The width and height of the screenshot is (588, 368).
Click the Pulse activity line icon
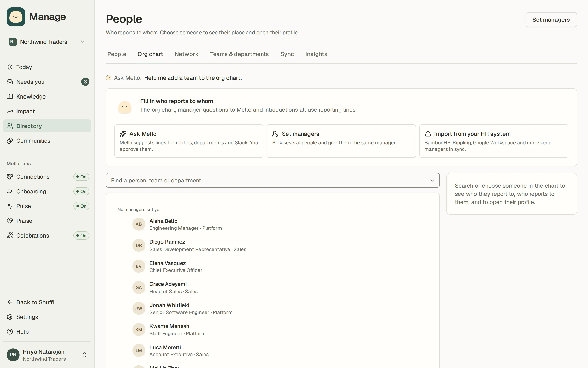(x=10, y=206)
